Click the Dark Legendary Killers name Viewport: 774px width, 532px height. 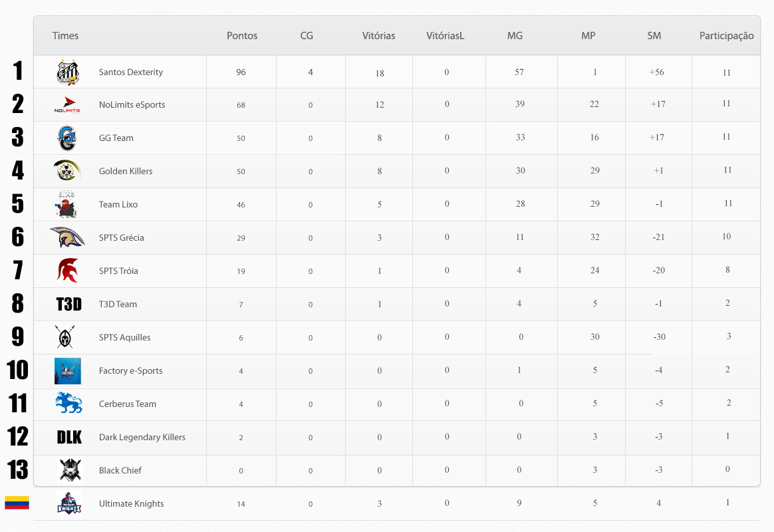(x=142, y=438)
